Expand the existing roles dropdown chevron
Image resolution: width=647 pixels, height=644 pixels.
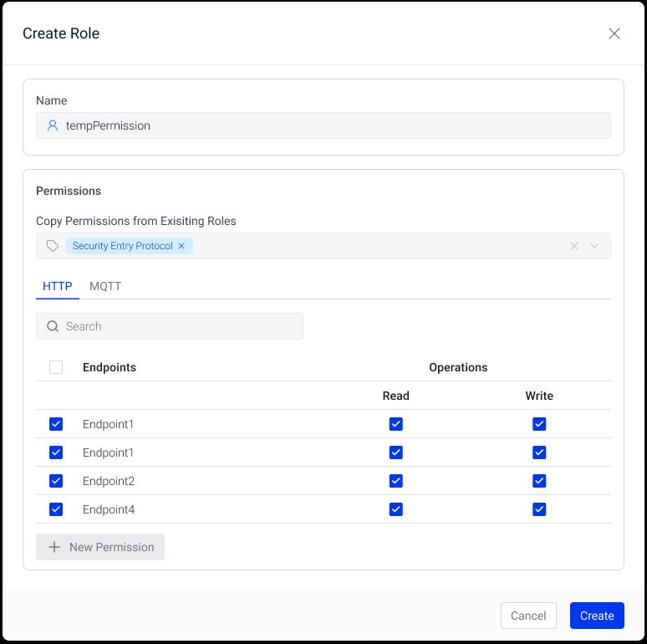pos(595,246)
